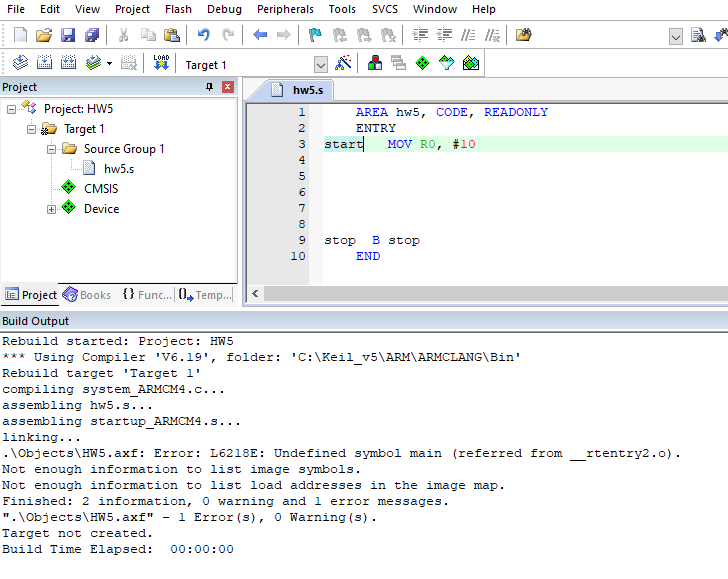Switch to the Books tab

click(x=87, y=295)
